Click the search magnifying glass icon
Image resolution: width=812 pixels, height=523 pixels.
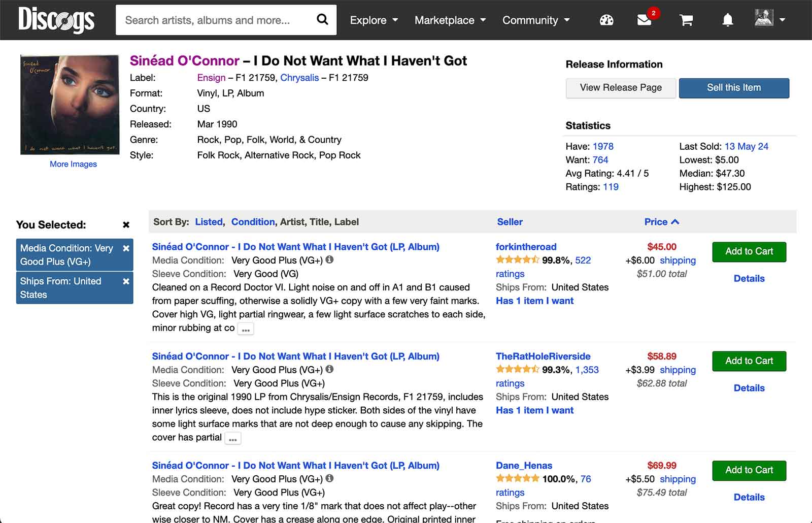(x=322, y=20)
